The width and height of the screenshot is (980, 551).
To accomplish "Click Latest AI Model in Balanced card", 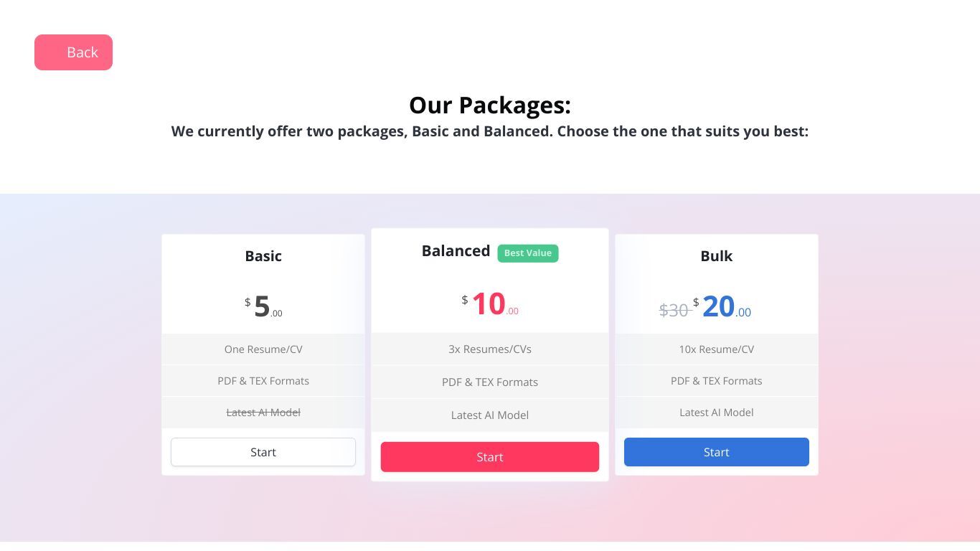I will [490, 415].
